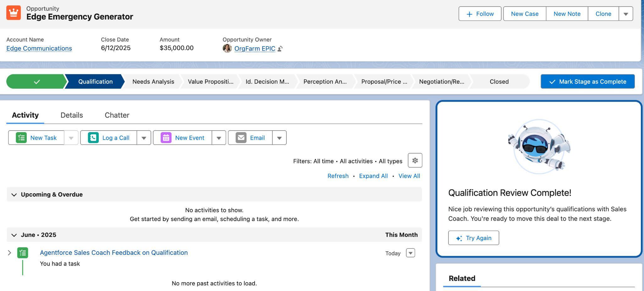This screenshot has height=291, width=644.
Task: Click the Email button
Action: point(250,138)
